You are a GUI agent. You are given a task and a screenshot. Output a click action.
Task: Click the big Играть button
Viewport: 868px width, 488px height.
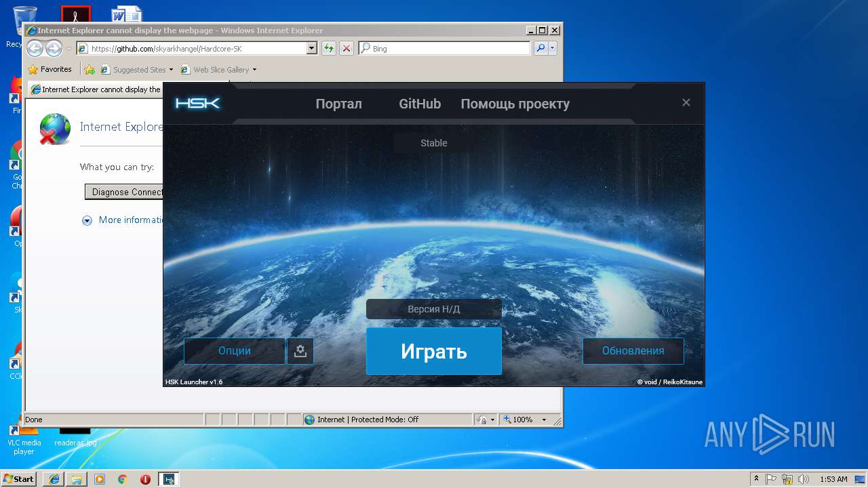(x=434, y=351)
